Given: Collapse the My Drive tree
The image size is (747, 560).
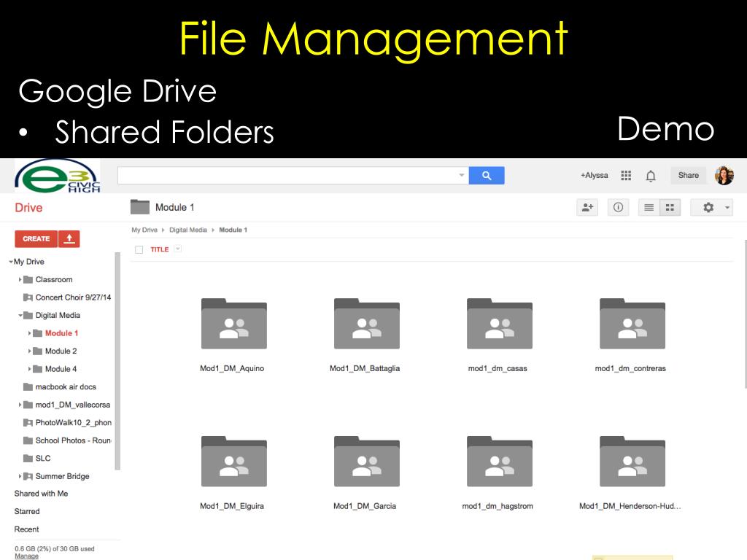Looking at the screenshot, I should coord(10,262).
